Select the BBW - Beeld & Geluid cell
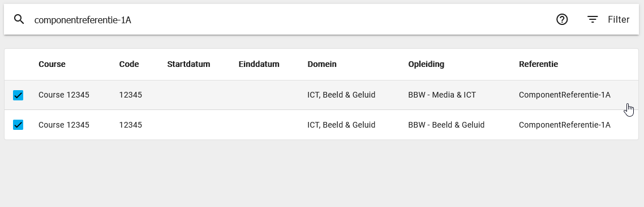The height and width of the screenshot is (207, 644). (x=446, y=125)
